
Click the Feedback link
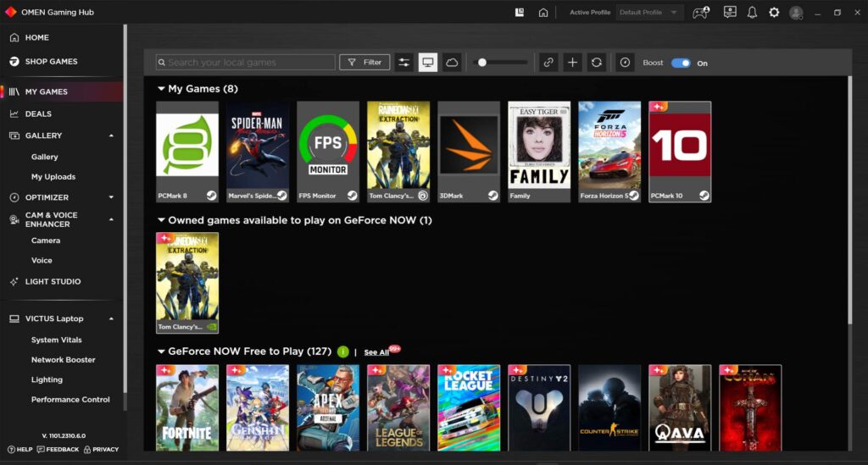tap(58, 450)
